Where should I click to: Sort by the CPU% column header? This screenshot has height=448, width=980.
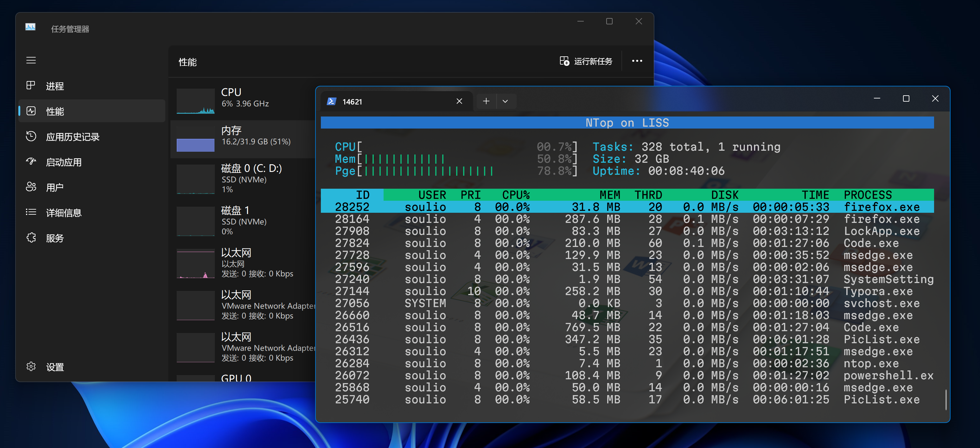515,195
